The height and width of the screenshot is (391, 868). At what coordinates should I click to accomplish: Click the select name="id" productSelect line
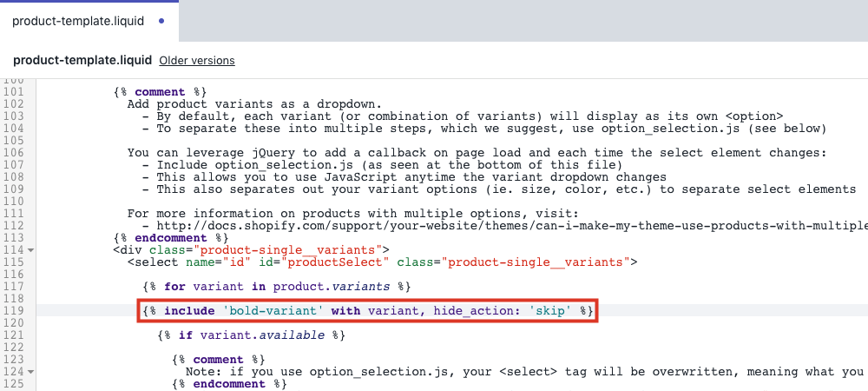382,262
